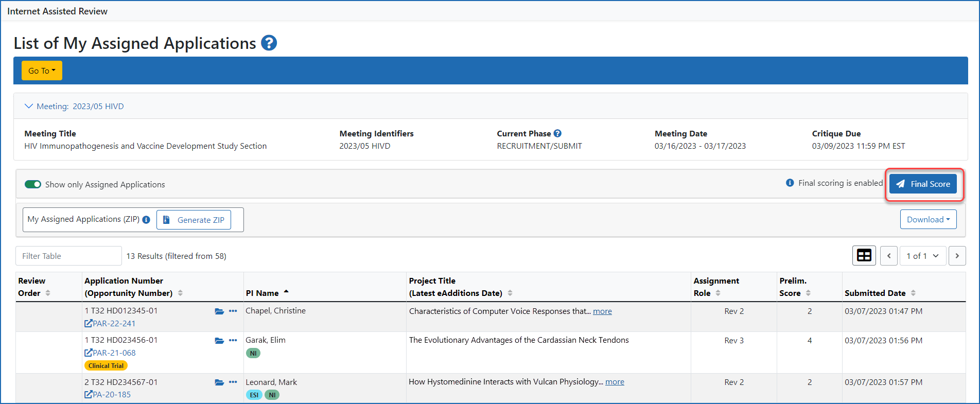Click the Final Score button
The image size is (980, 404).
click(x=923, y=184)
